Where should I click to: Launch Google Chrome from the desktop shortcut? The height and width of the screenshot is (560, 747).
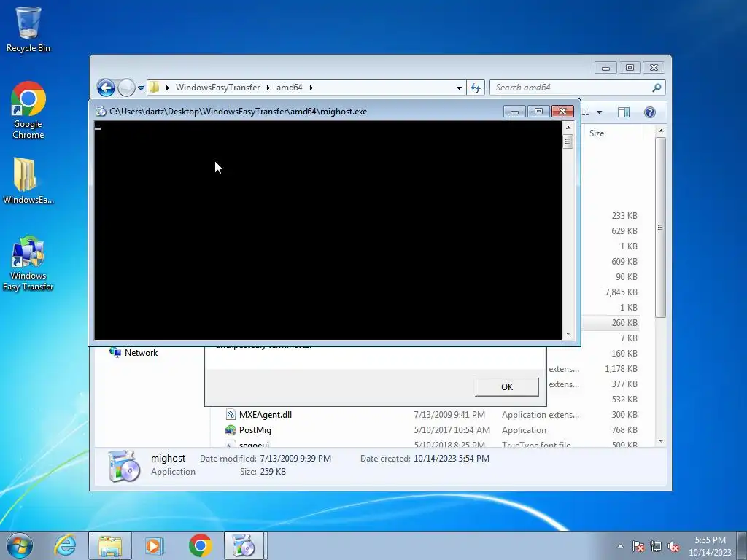click(x=28, y=111)
